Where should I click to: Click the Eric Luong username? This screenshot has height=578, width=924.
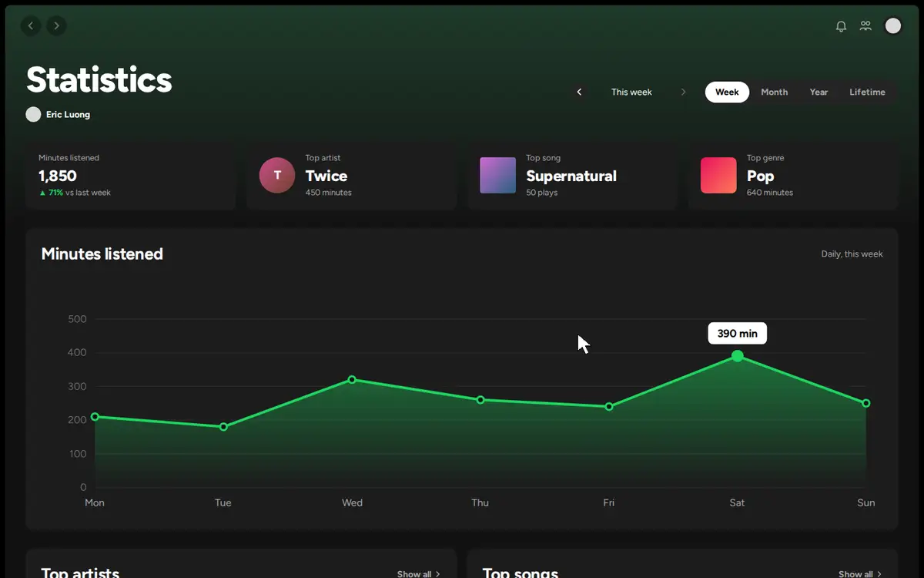click(x=68, y=114)
